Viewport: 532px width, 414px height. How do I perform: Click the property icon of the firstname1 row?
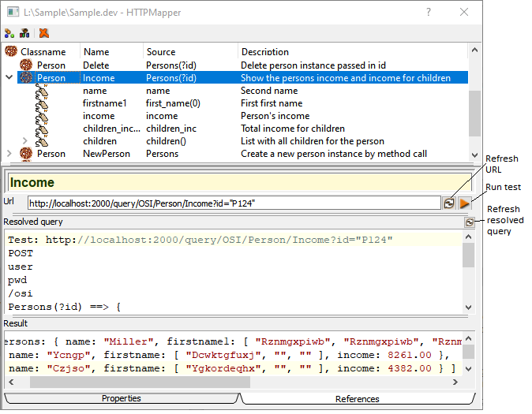pyautogui.click(x=43, y=103)
